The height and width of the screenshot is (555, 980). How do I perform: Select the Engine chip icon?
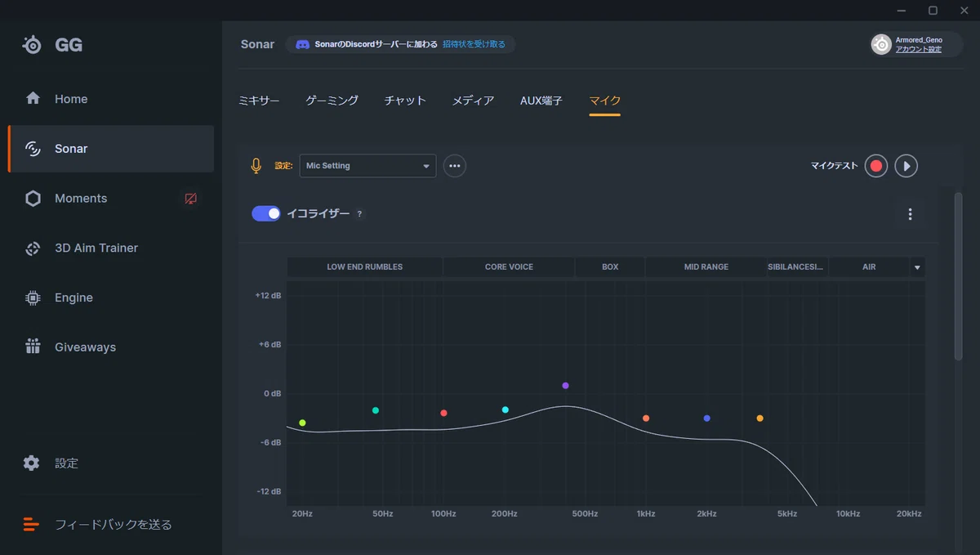[x=33, y=298]
